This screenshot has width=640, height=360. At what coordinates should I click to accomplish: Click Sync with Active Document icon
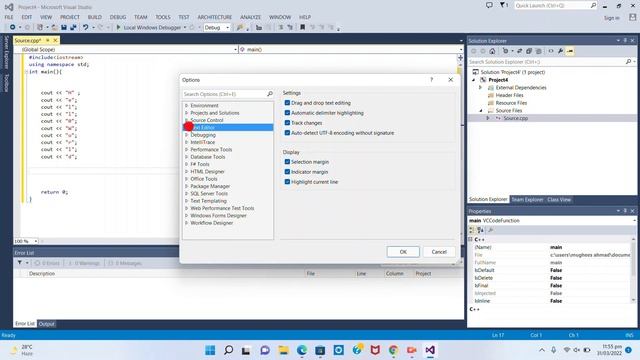(520, 51)
